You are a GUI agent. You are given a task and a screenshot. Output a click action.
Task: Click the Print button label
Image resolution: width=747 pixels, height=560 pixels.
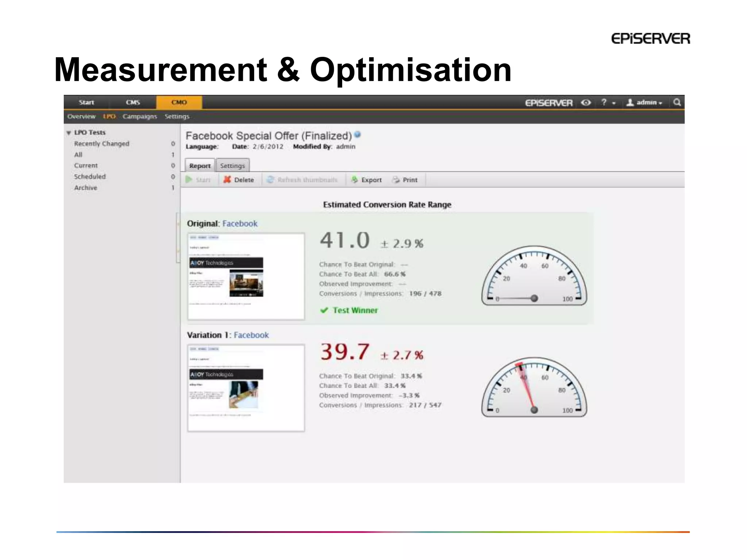click(x=410, y=180)
